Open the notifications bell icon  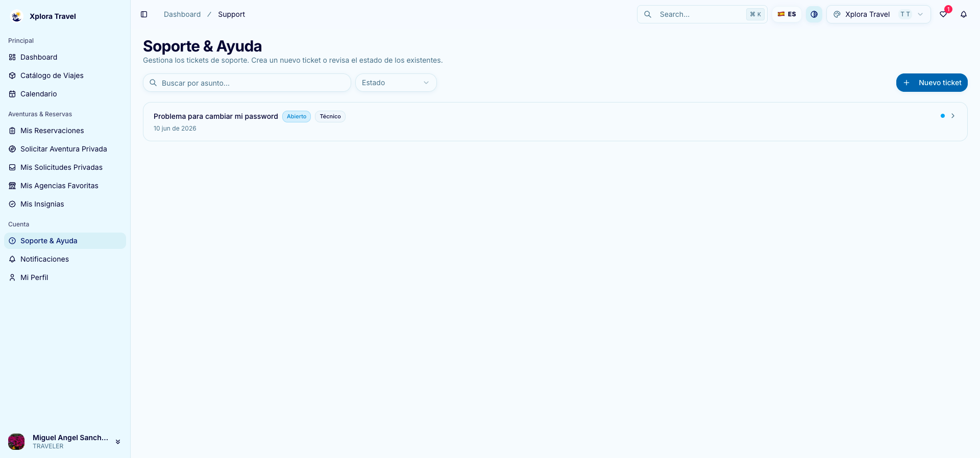[964, 14]
